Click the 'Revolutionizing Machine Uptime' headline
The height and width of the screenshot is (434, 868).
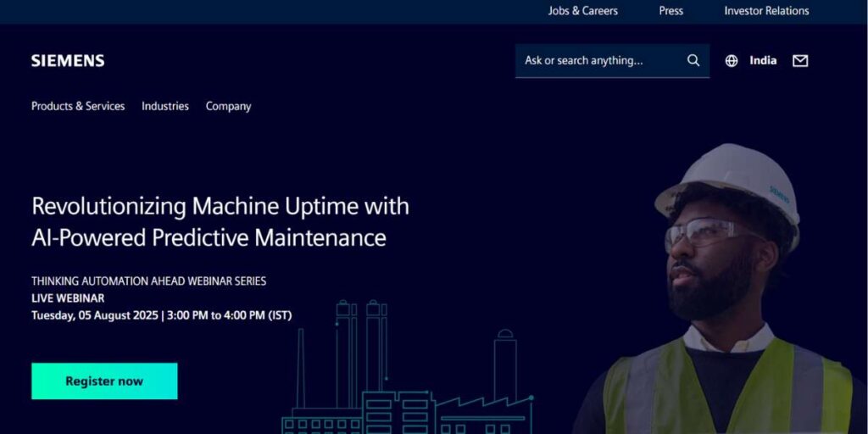pos(220,221)
